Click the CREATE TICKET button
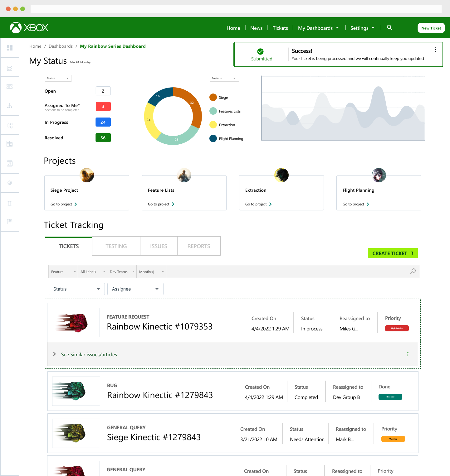Image resolution: width=450 pixels, height=476 pixels. [393, 253]
